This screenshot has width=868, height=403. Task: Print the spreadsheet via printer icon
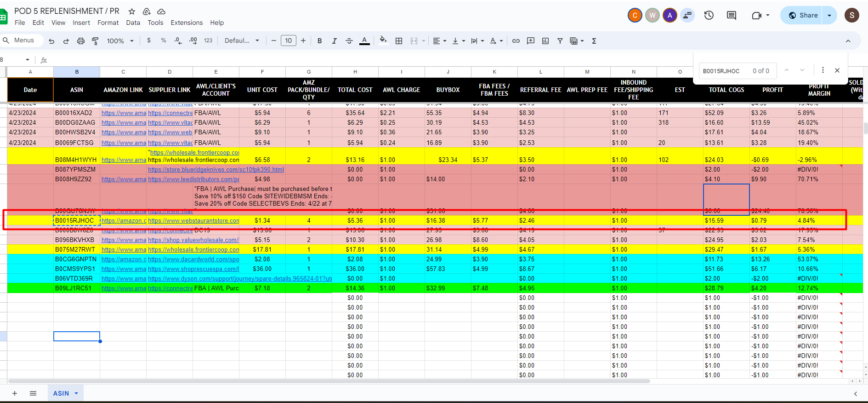coord(81,41)
